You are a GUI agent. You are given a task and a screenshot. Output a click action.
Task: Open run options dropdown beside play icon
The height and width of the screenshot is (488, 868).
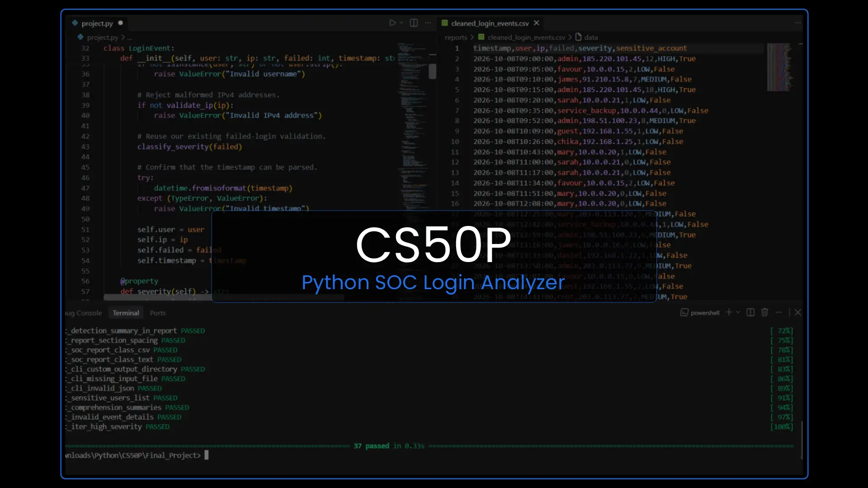tap(401, 23)
